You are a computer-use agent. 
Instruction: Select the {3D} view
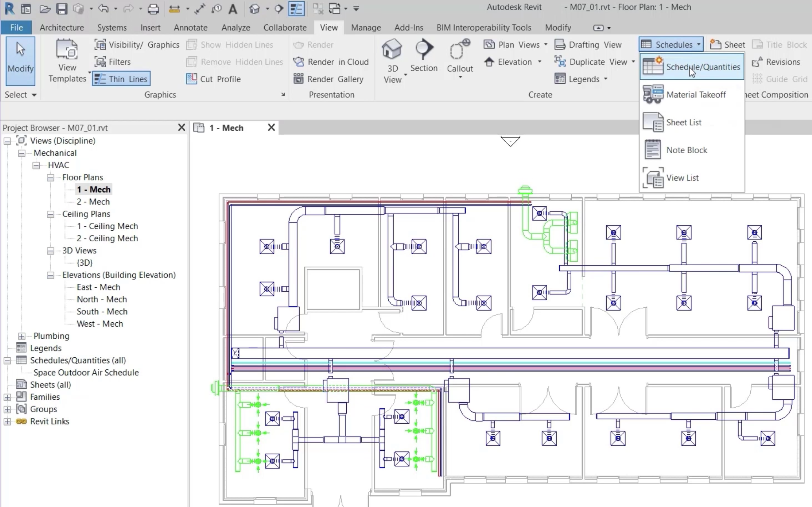[85, 263]
